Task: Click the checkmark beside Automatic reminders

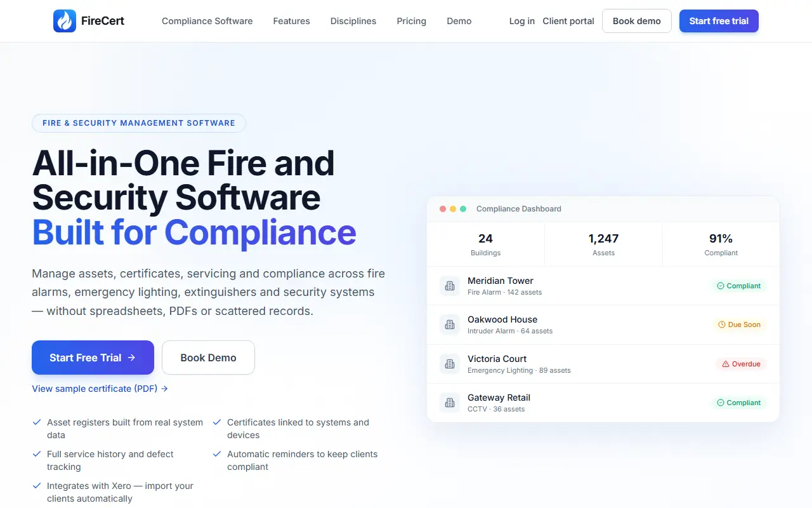Action: [x=217, y=454]
